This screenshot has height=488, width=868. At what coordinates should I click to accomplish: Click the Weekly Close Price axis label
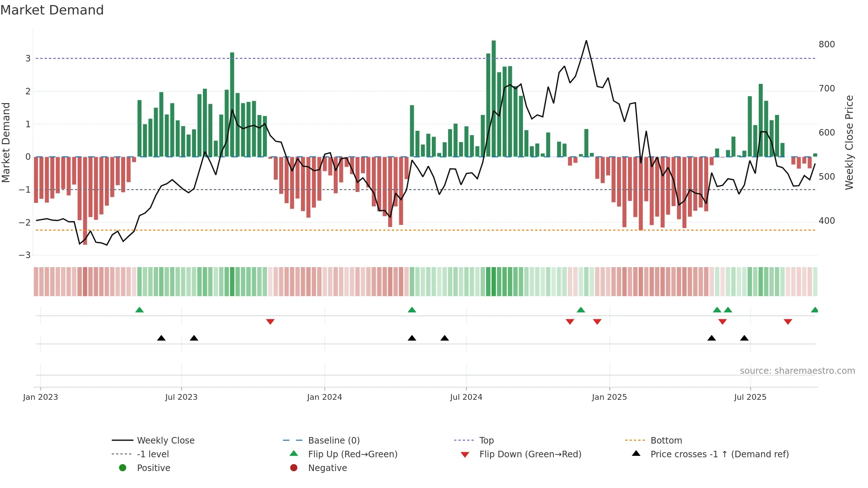(x=849, y=142)
